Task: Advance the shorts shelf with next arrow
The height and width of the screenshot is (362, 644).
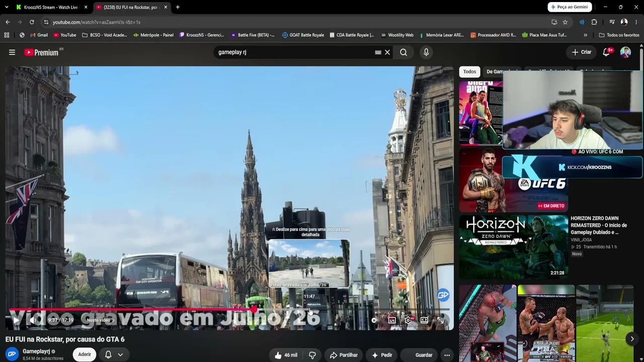Action: [632, 339]
